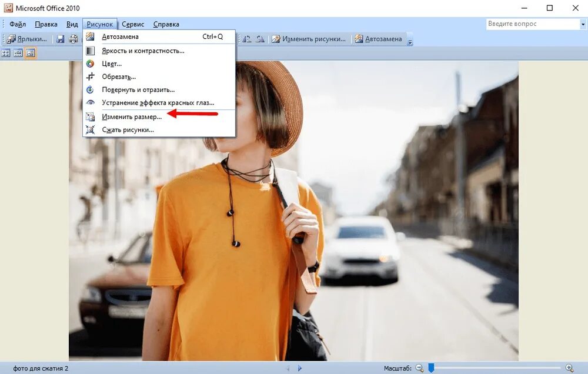The height and width of the screenshot is (374, 588).
Task: Open the Правка menu
Action: [x=46, y=24]
